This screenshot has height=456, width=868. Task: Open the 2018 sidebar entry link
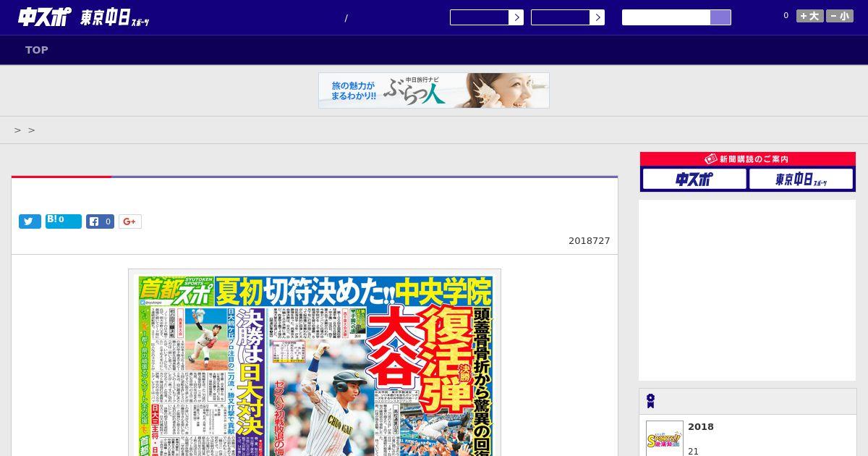pos(701,426)
